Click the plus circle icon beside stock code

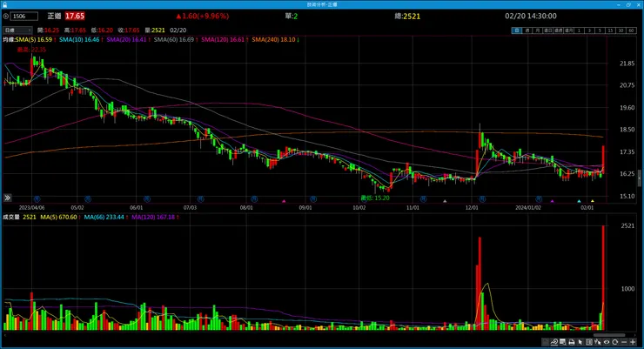pyautogui.click(x=6, y=16)
